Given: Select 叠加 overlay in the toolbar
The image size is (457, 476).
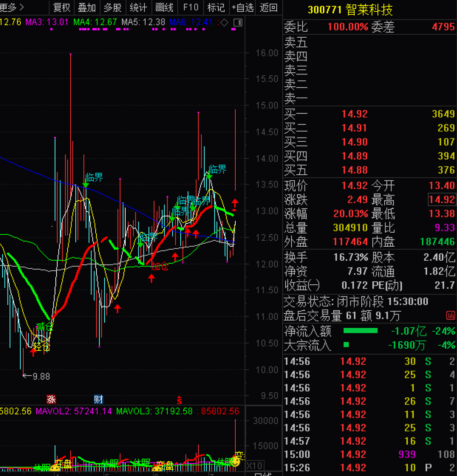Looking at the screenshot, I should tap(87, 7).
